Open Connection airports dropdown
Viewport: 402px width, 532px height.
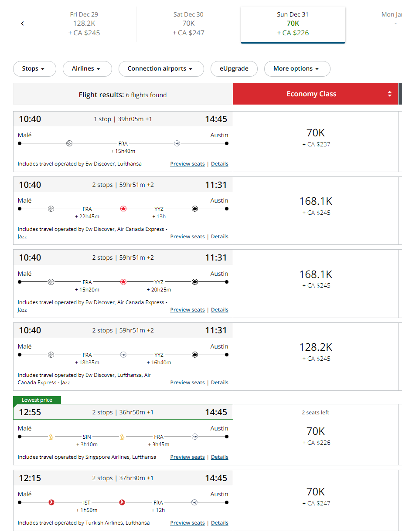[x=161, y=69]
